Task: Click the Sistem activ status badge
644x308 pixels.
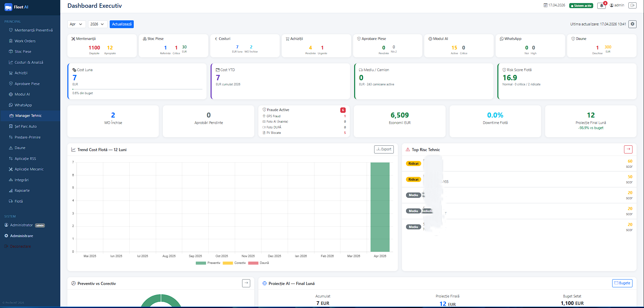Action: [581, 6]
